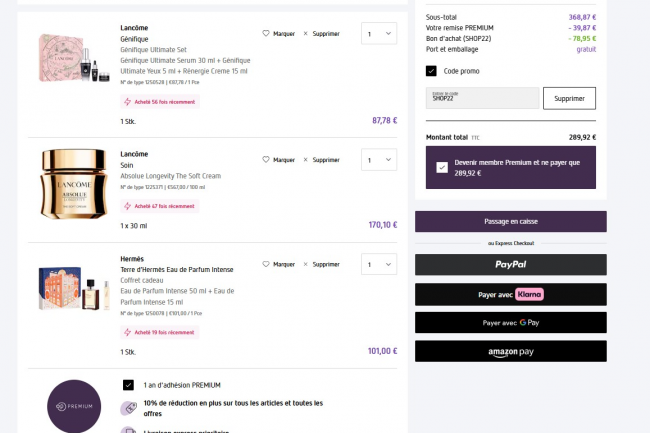Click Supprimer button beside promo code
650x433 pixels.
click(569, 98)
